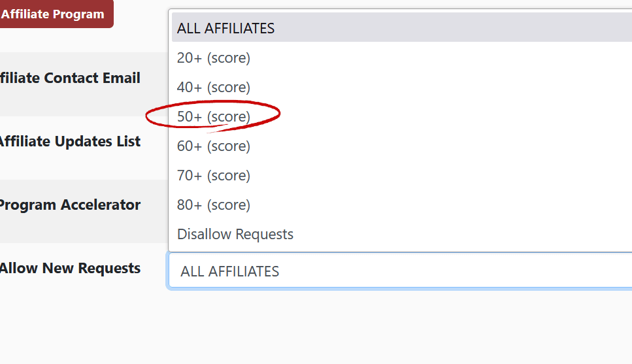632x364 pixels.
Task: Choose the 20+ (score) option
Action: pyautogui.click(x=214, y=58)
